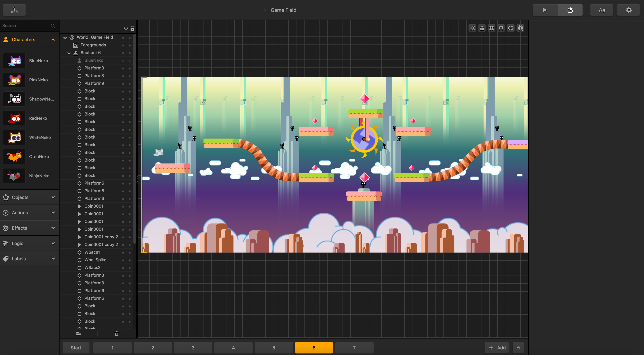Image resolution: width=644 pixels, height=355 pixels.
Task: Click the link objects icon
Action: (511, 28)
